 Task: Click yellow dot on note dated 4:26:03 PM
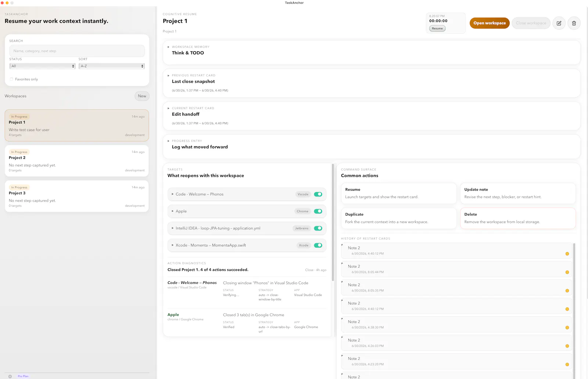(x=567, y=346)
